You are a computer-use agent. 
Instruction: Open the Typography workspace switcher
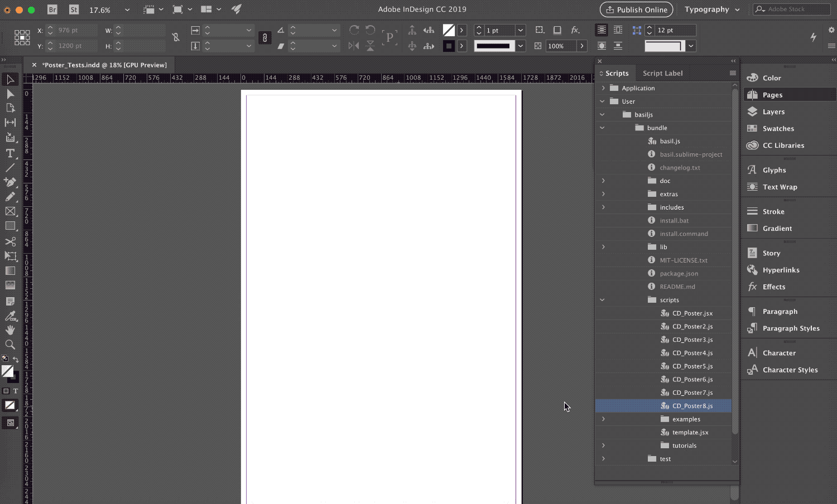click(712, 9)
